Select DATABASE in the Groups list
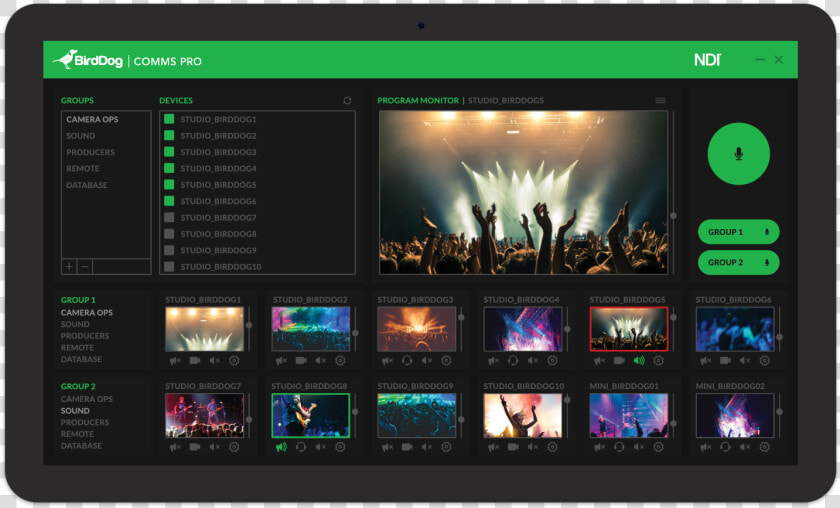This screenshot has width=840, height=508. (87, 185)
